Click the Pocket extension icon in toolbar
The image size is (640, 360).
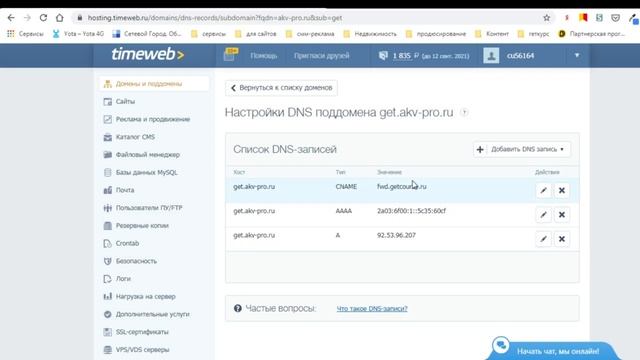click(x=616, y=18)
